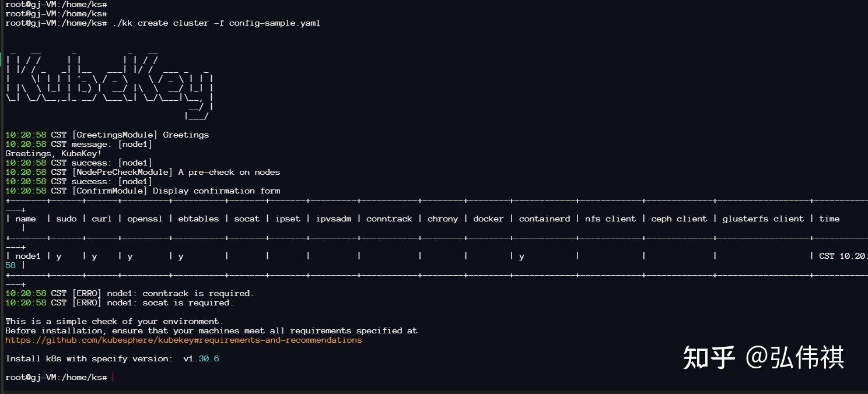
Task: Click the "nfs client" column header
Action: click(x=610, y=219)
